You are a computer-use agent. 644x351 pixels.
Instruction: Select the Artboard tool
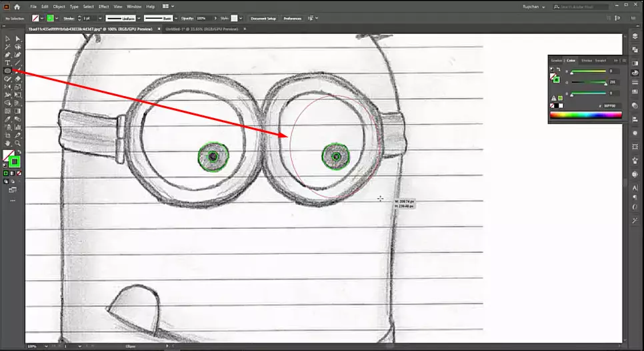click(x=7, y=135)
